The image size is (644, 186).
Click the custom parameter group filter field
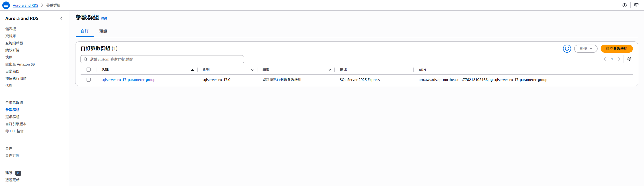[x=162, y=59]
